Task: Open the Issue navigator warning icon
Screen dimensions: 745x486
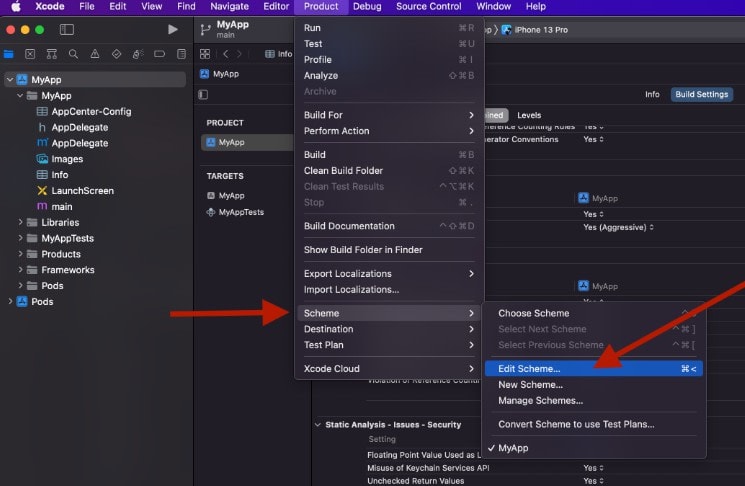Action: point(95,54)
